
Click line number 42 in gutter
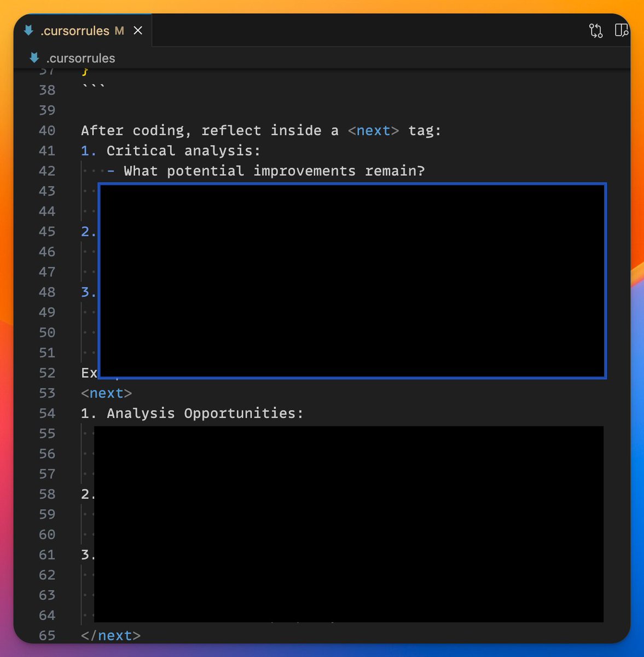click(47, 171)
